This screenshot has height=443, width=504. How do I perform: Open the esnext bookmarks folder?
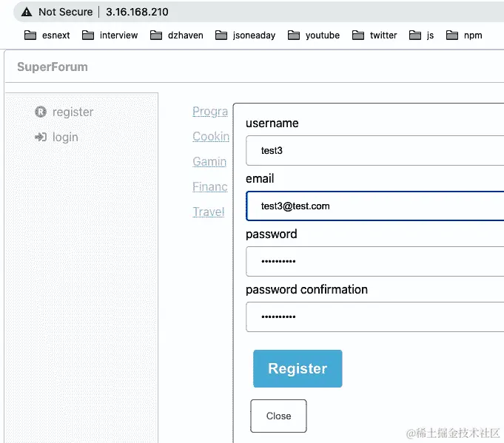tap(47, 35)
